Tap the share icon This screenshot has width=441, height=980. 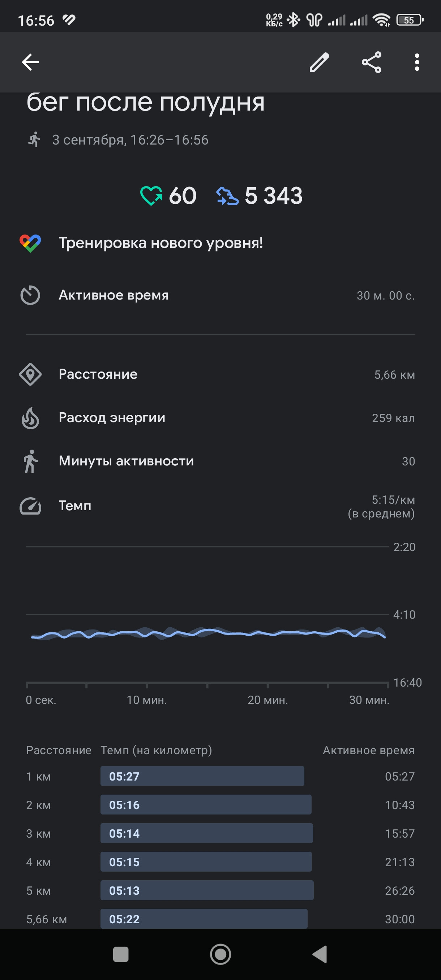[371, 62]
